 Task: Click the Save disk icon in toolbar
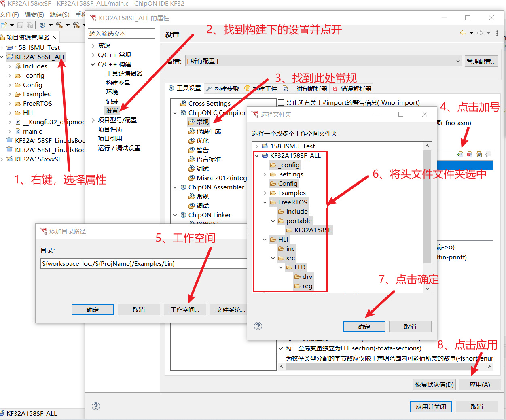[20, 25]
